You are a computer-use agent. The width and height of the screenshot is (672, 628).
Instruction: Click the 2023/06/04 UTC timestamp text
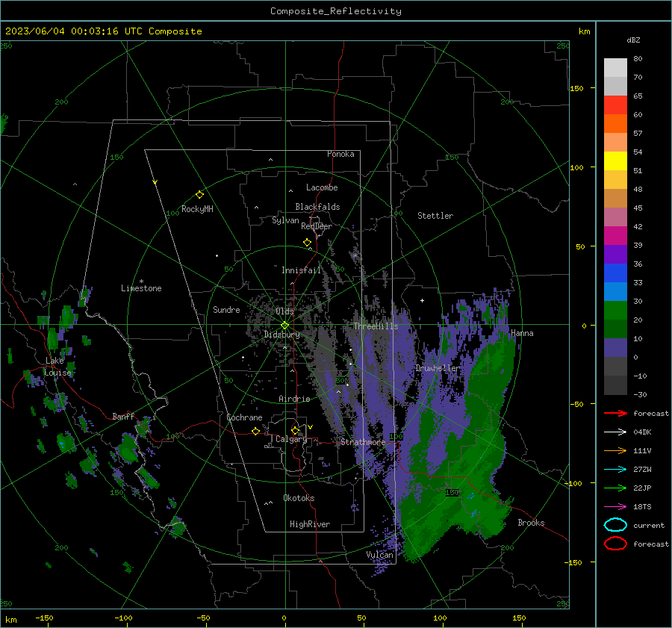coord(103,31)
